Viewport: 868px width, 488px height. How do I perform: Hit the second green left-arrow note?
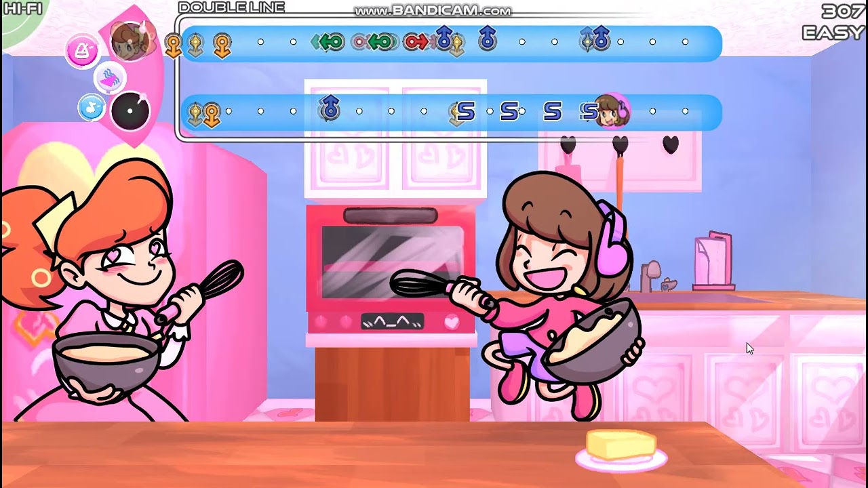point(381,42)
